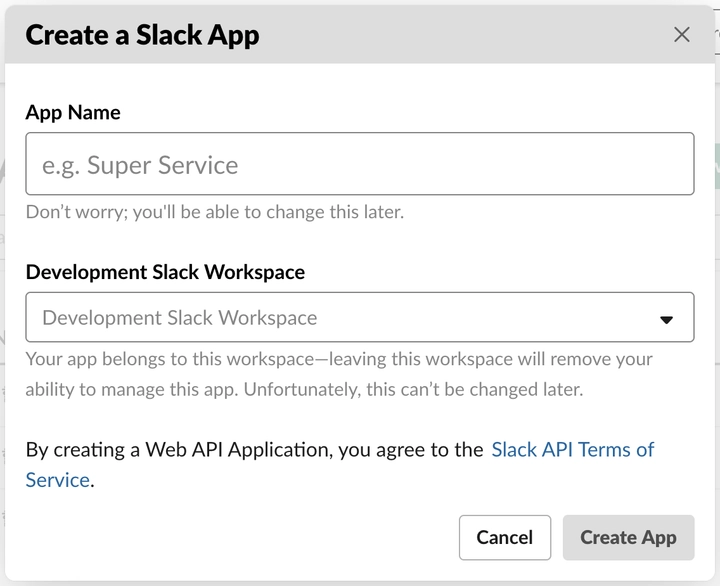This screenshot has width=720, height=586.
Task: Click the 'Your app belongs to this workspace' note
Action: coord(339,374)
